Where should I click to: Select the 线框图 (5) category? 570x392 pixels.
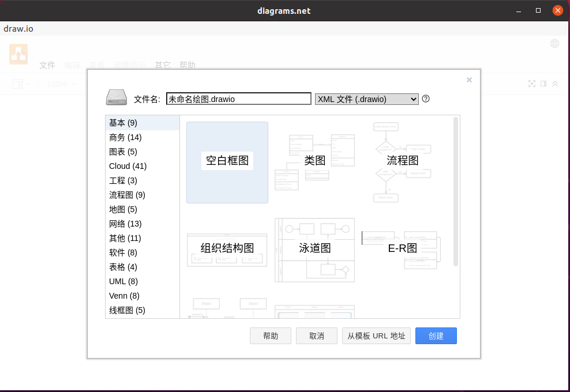(x=142, y=310)
